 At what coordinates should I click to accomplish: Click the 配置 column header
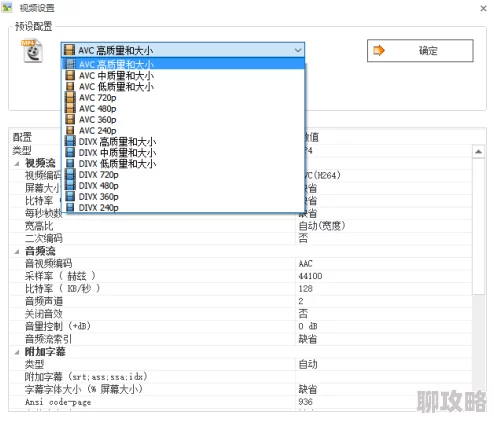22,137
